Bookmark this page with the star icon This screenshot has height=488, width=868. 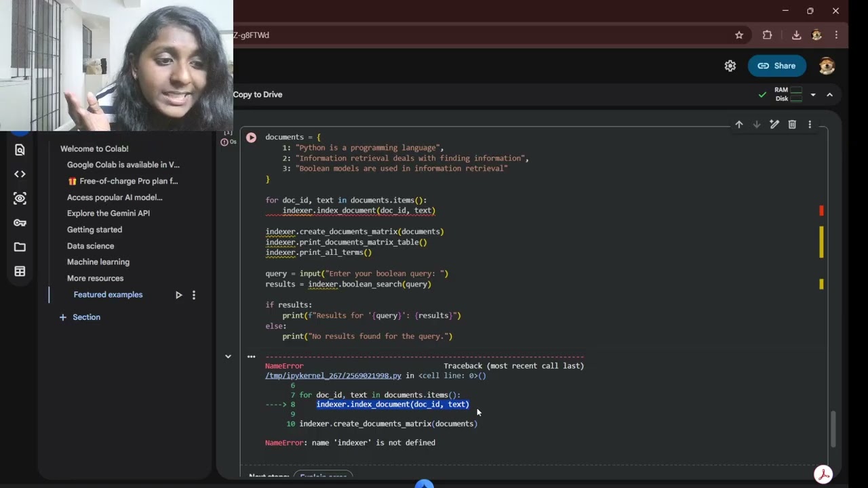739,35
